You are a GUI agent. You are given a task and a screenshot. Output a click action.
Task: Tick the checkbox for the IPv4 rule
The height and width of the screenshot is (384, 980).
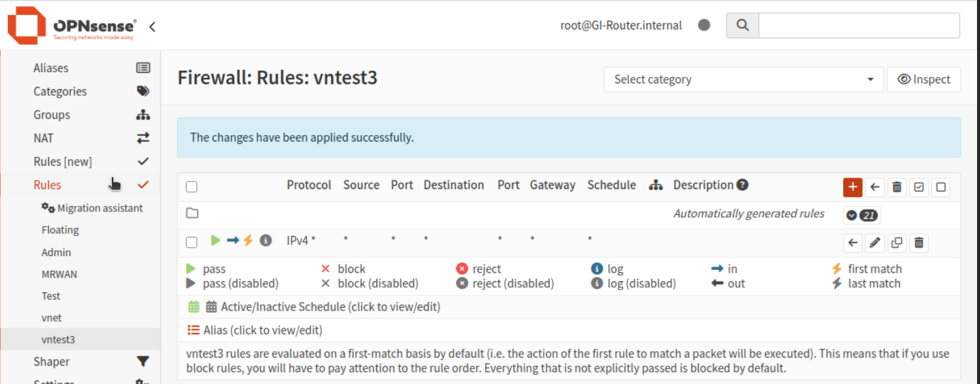191,242
